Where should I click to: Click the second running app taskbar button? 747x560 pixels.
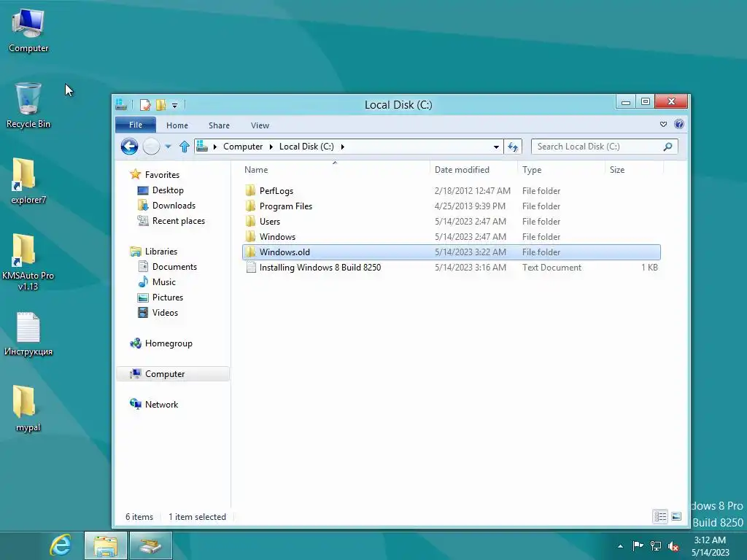pyautogui.click(x=150, y=545)
